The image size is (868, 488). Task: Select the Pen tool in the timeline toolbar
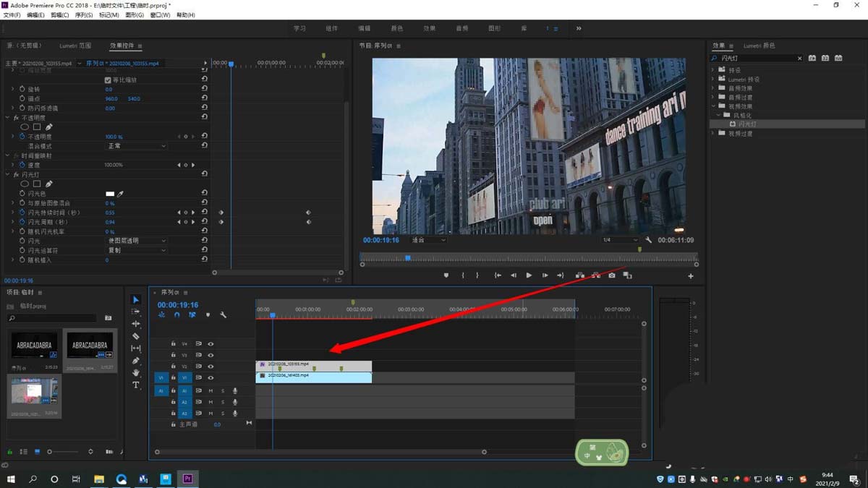(x=135, y=361)
